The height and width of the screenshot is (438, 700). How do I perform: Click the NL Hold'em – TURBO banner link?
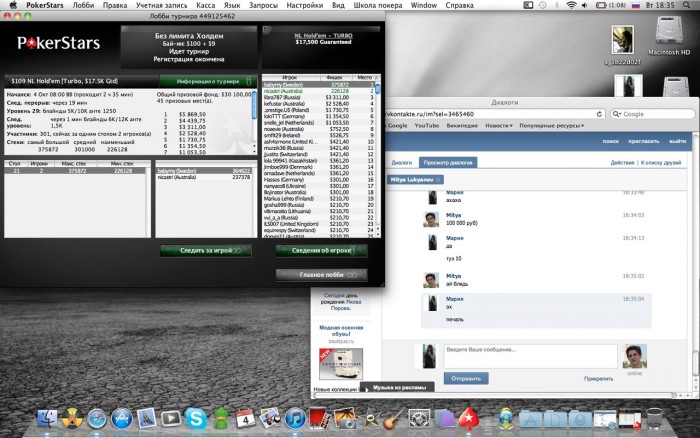click(x=323, y=35)
